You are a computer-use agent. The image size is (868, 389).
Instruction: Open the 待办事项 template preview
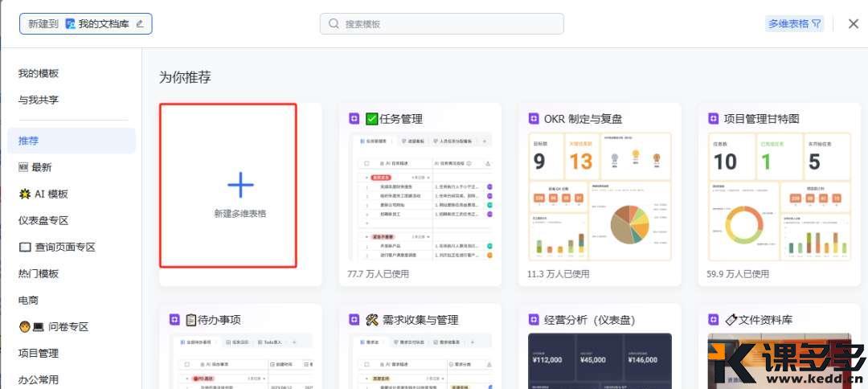[241, 361]
